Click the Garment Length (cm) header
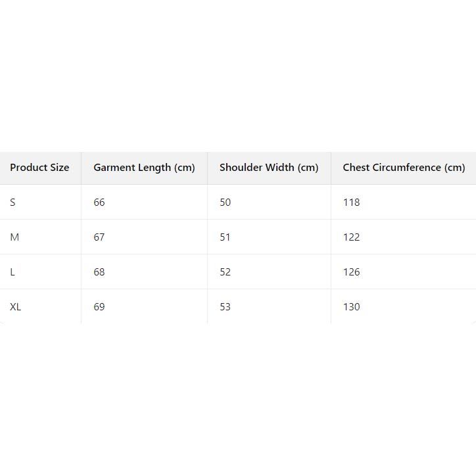Screen dimensions: 476x476 144,168
